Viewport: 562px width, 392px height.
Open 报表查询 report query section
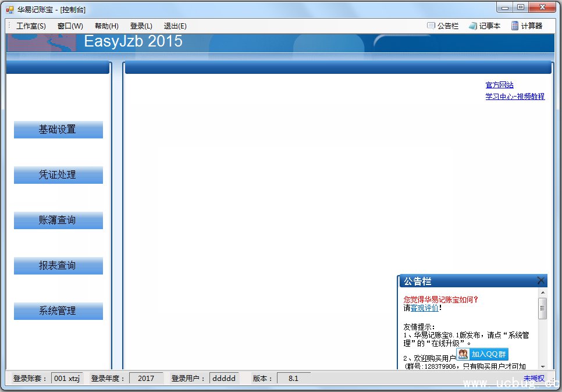pyautogui.click(x=58, y=266)
